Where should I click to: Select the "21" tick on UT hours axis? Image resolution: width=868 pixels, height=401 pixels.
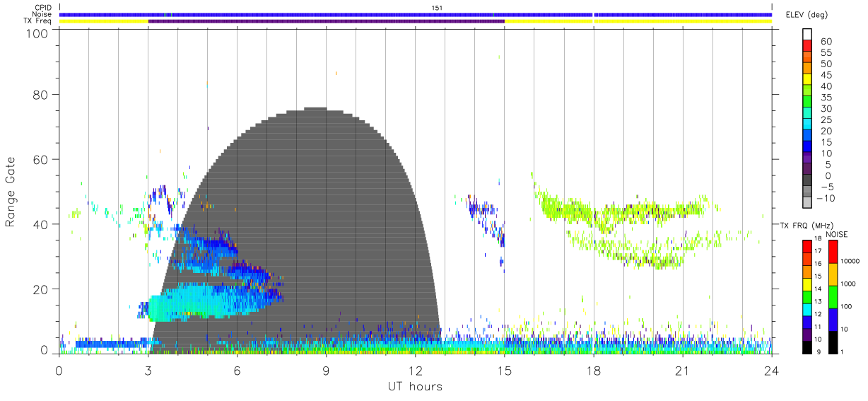click(682, 371)
